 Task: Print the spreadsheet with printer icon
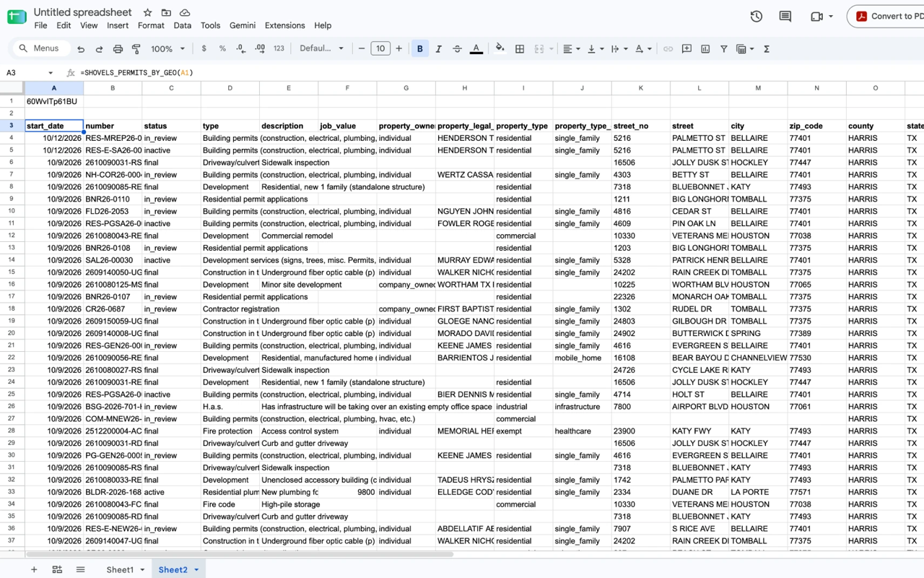118,49
